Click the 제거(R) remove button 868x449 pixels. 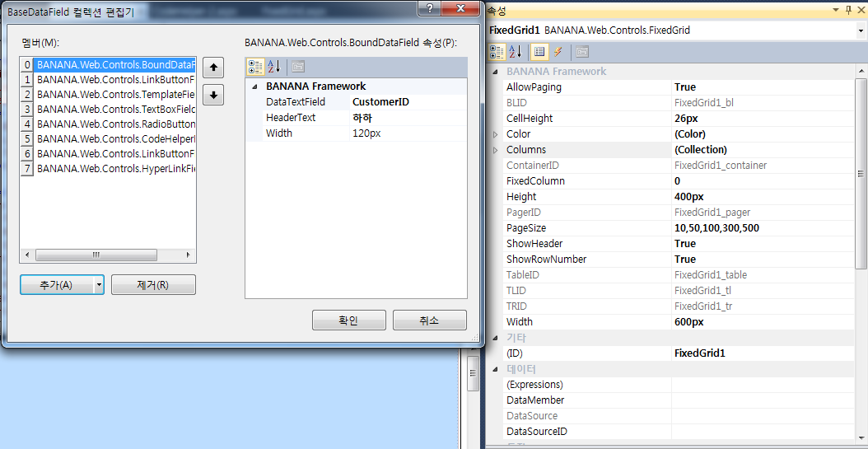point(153,284)
